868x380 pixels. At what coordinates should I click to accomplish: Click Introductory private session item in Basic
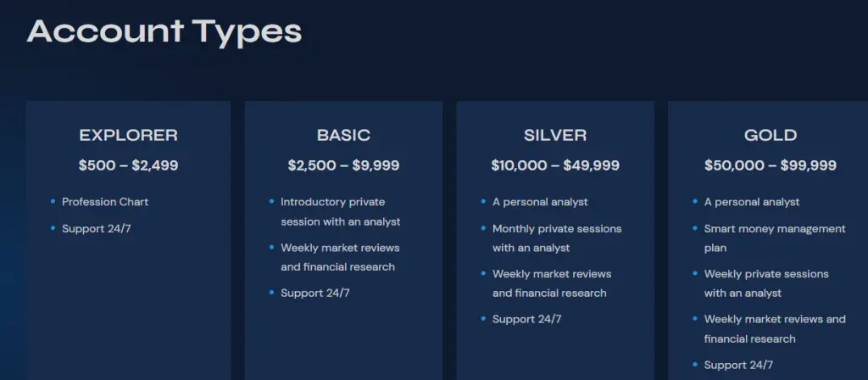(x=341, y=211)
